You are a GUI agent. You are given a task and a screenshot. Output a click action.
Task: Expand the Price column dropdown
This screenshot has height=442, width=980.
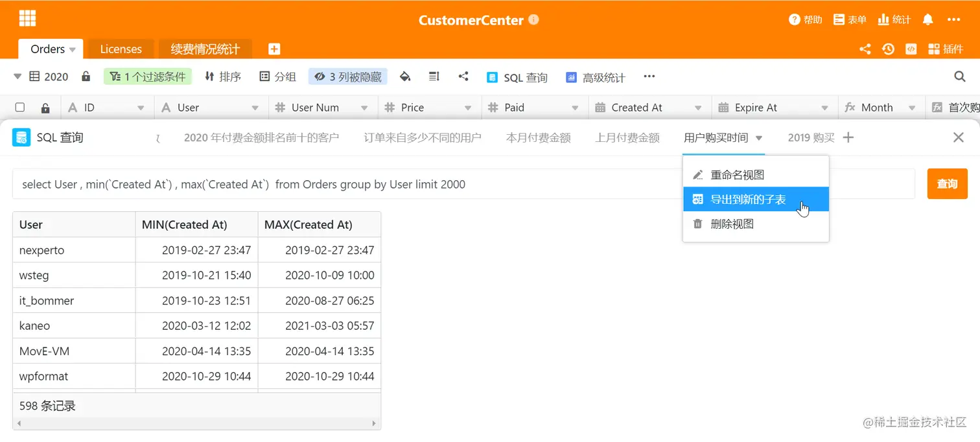coord(469,108)
